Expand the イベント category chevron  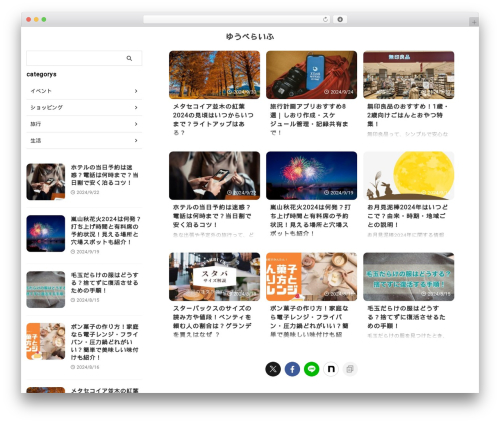tap(136, 91)
